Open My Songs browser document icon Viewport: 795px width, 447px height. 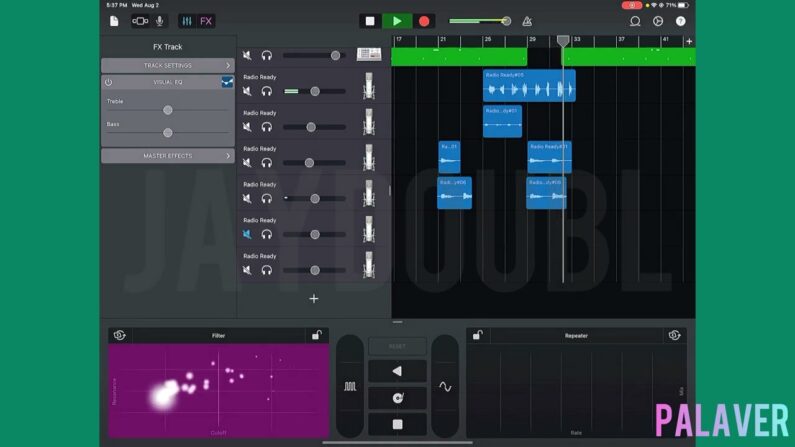tap(114, 21)
